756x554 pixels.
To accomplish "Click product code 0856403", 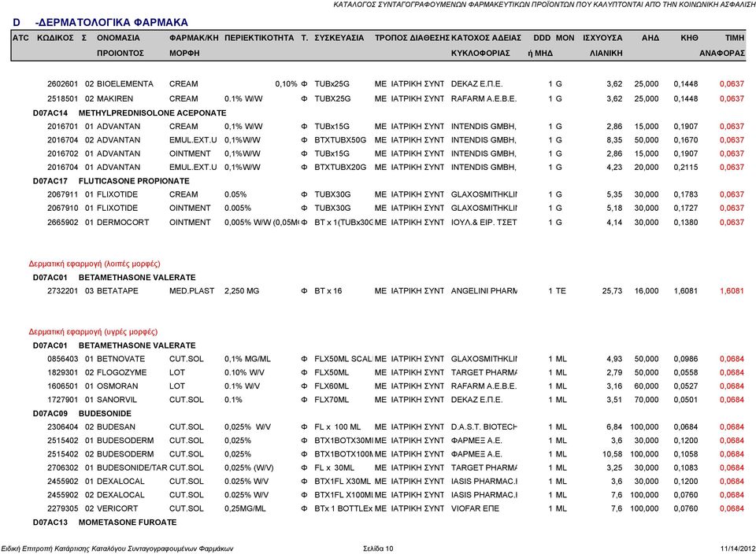I will [x=63, y=359].
